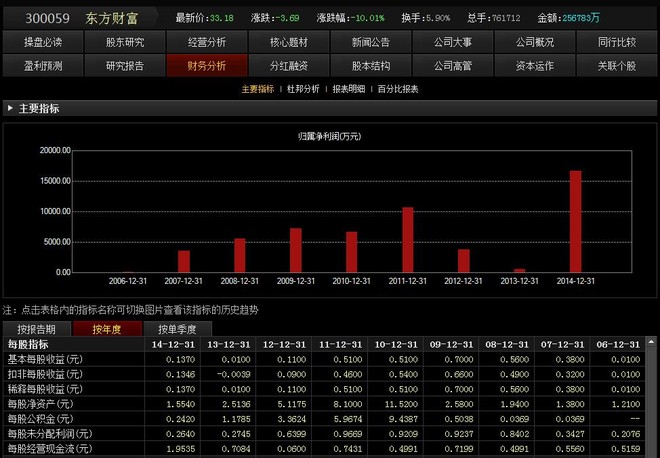Click the stock name 东方财富
660x458 pixels.
click(112, 19)
